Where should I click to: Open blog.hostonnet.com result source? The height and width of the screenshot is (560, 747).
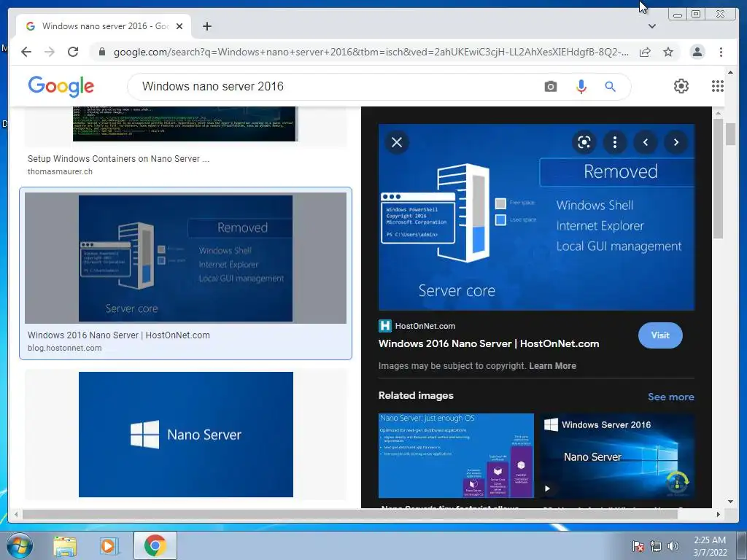click(x=65, y=348)
